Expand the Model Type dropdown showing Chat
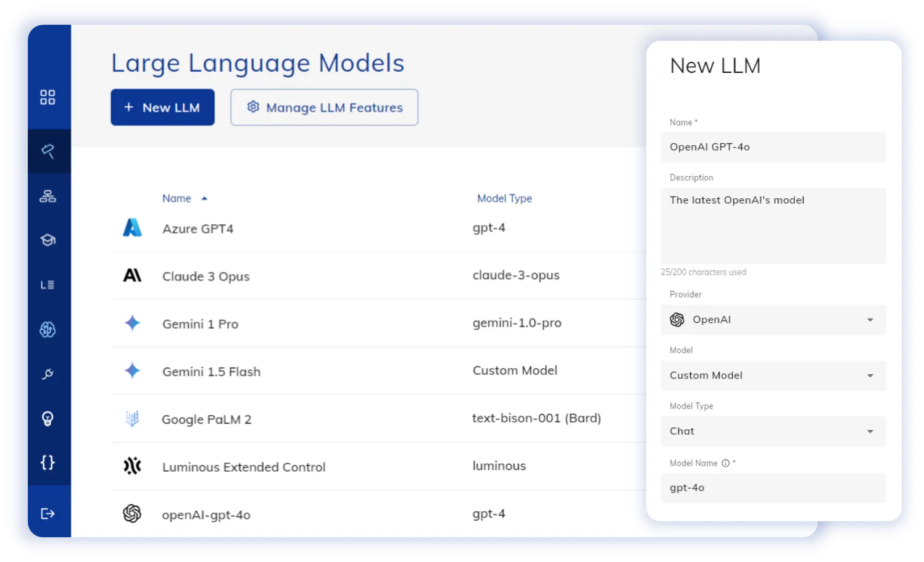 (x=773, y=431)
